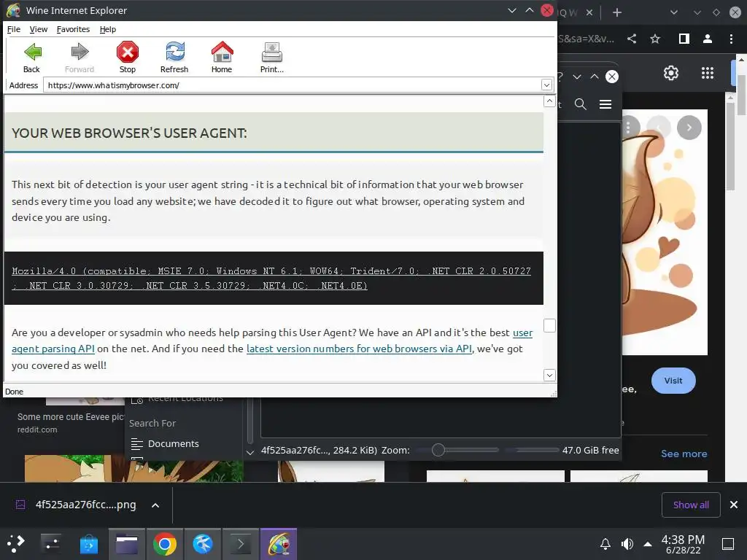Image resolution: width=747 pixels, height=560 pixels.
Task: Open Chrome's new tab with plus button
Action: point(617,12)
